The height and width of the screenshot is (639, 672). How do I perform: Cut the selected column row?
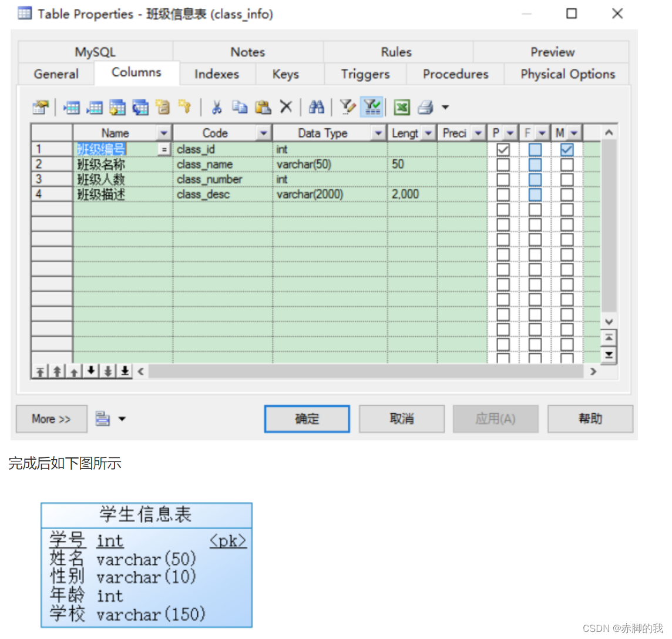[217, 107]
